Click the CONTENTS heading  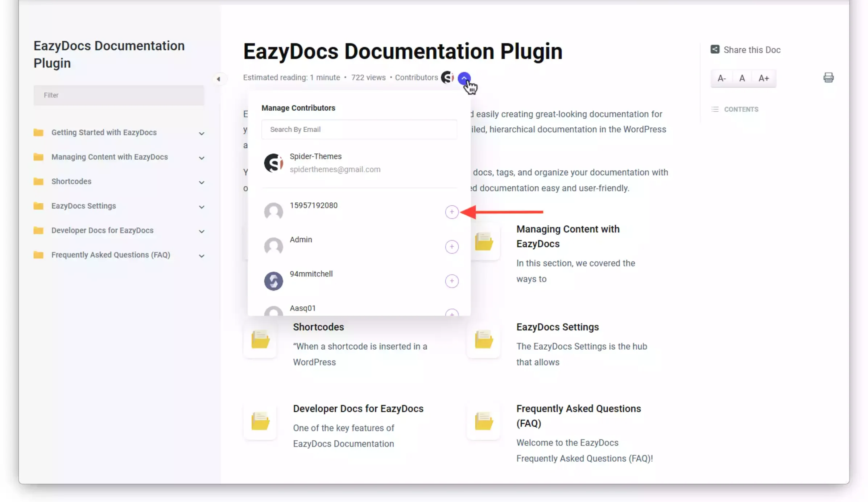pyautogui.click(x=741, y=109)
